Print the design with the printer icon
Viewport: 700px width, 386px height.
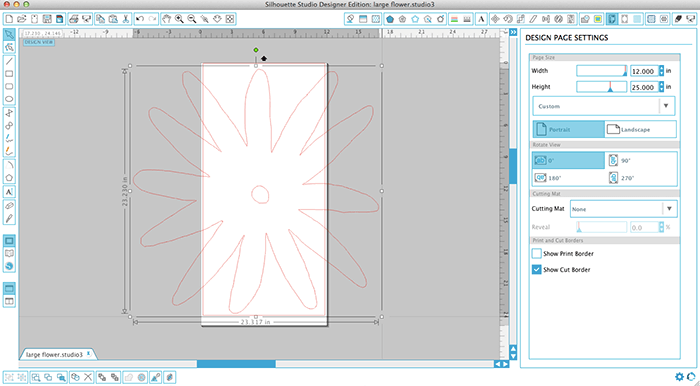pyautogui.click(x=74, y=19)
